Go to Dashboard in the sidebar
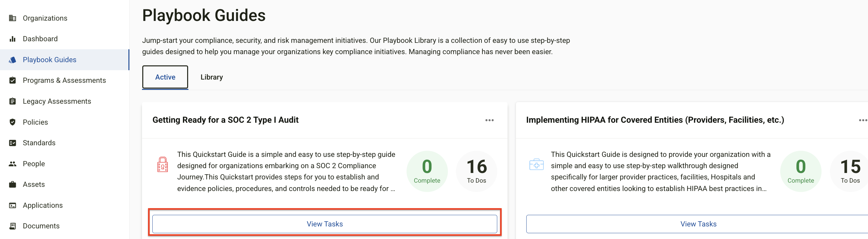This screenshot has height=239, width=868. tap(65, 39)
